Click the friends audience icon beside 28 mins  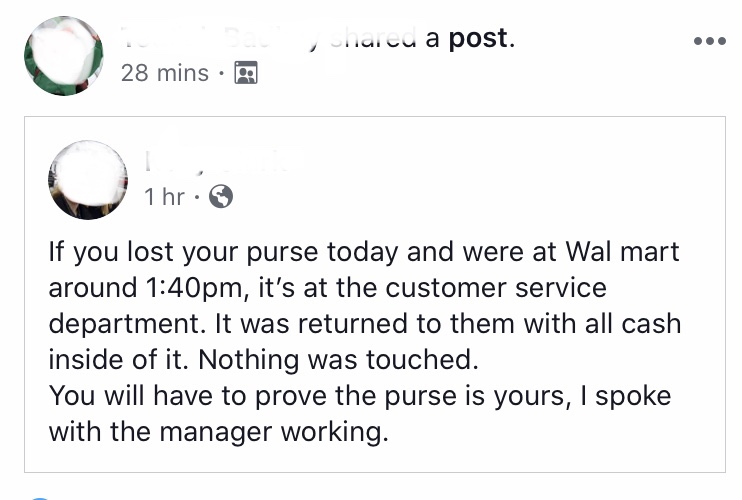(244, 73)
